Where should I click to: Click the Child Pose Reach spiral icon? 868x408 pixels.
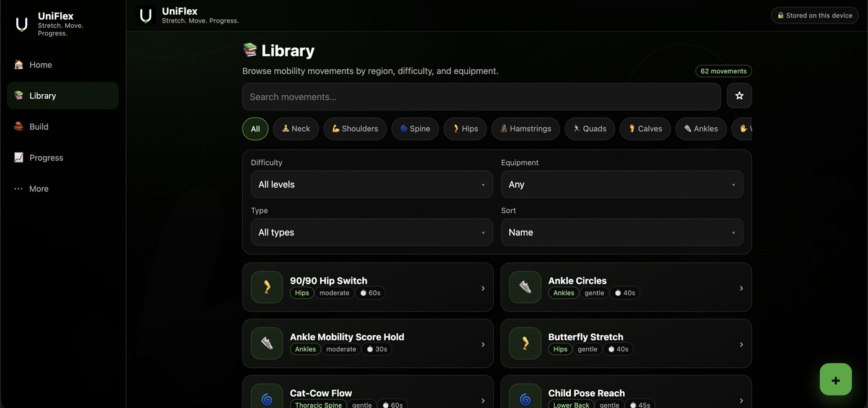tap(525, 399)
